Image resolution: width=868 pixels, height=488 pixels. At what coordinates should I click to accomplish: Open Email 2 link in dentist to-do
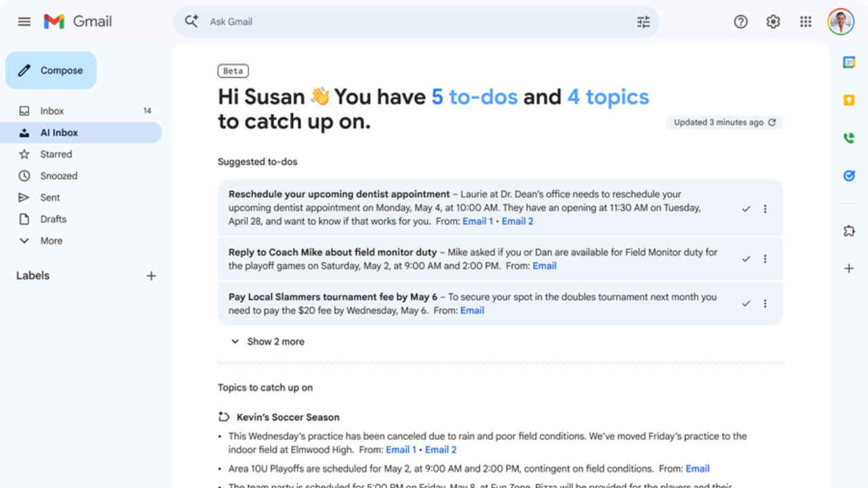click(x=517, y=221)
